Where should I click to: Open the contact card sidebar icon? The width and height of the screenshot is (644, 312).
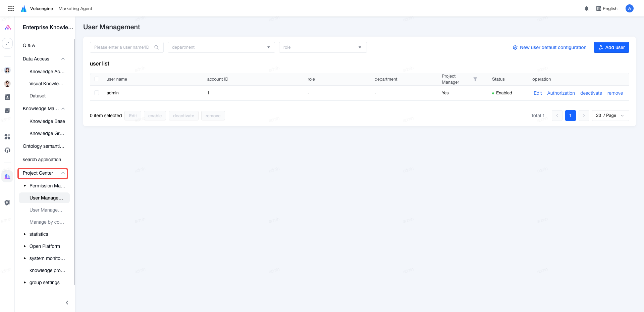pos(7,97)
